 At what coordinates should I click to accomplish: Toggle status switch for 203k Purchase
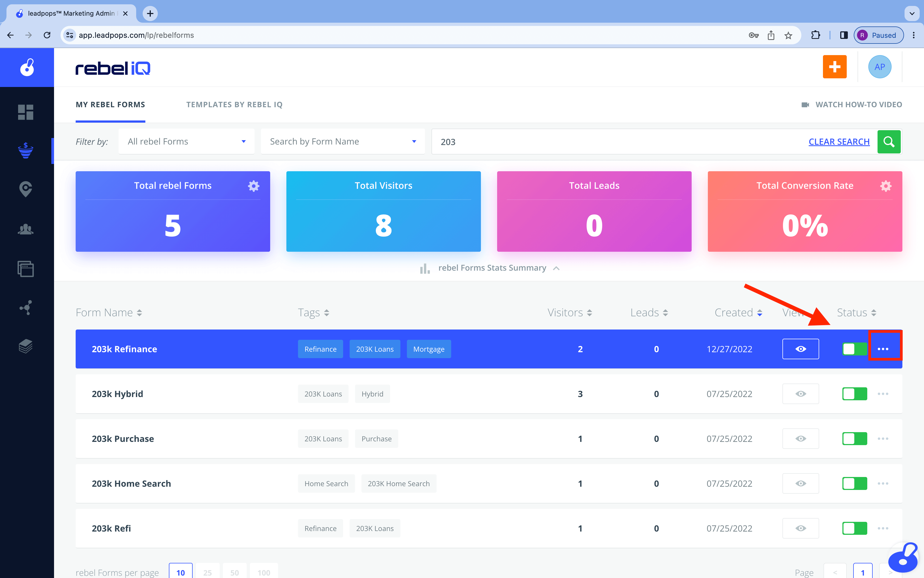tap(854, 438)
